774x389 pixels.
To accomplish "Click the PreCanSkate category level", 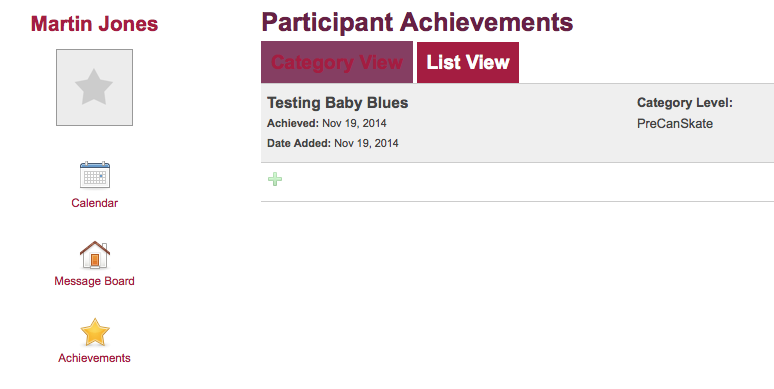I will [x=675, y=123].
